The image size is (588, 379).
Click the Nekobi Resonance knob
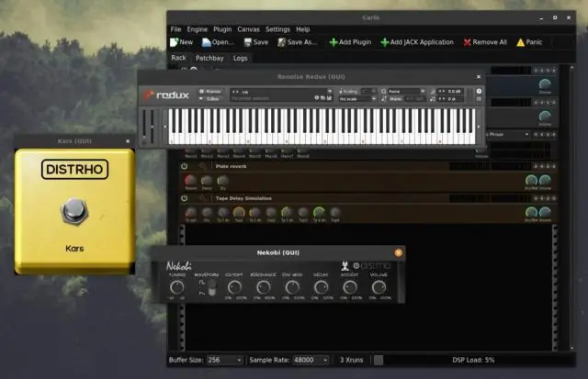(264, 287)
